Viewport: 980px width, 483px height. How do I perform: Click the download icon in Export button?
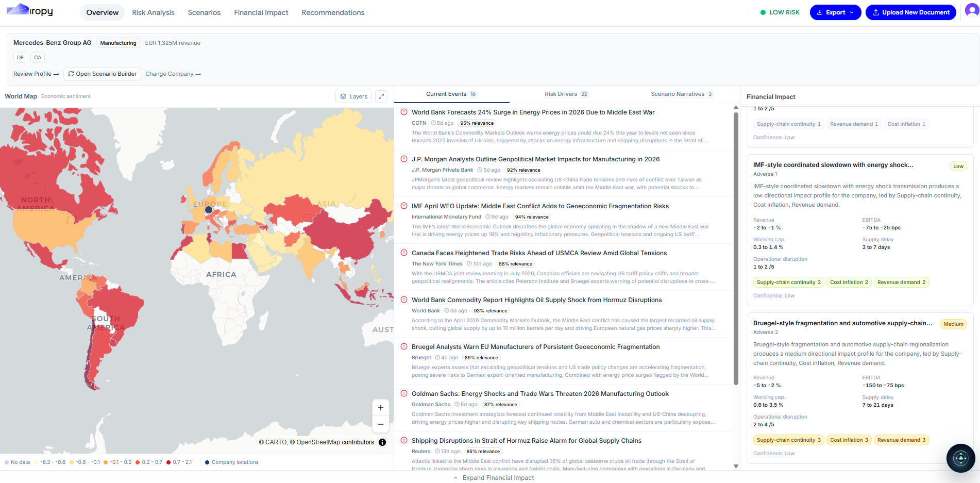pos(819,12)
